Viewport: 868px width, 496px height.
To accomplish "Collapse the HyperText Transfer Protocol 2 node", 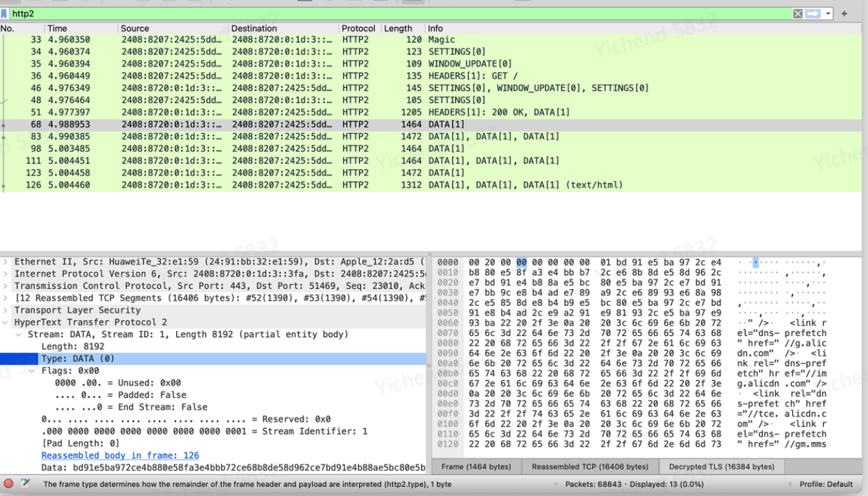I will [6, 322].
